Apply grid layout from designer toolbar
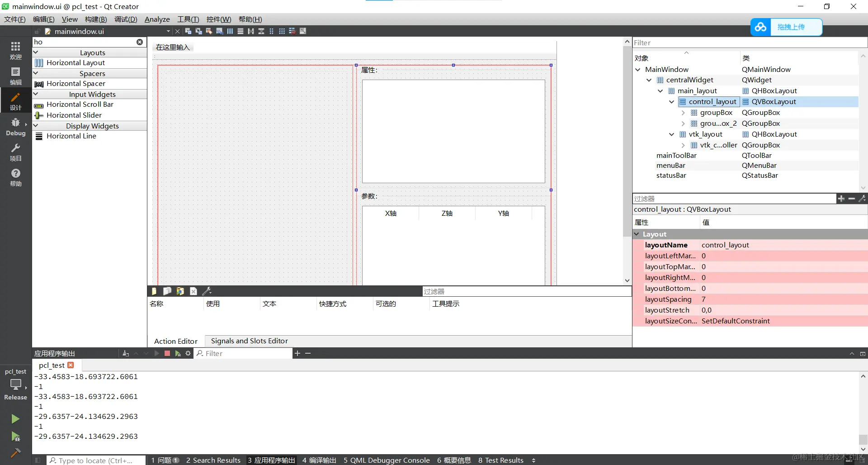 [282, 31]
